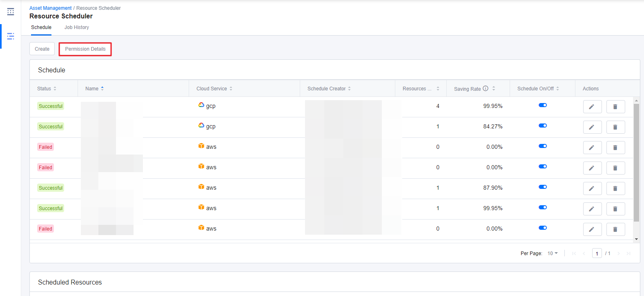
Task: Click the edit pencil for the first gcp schedule
Action: coord(592,107)
